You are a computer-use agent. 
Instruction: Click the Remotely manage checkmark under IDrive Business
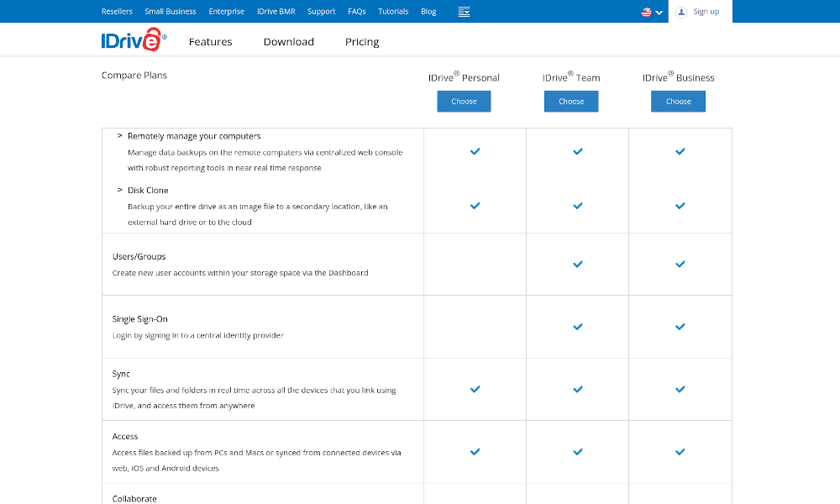click(x=680, y=152)
